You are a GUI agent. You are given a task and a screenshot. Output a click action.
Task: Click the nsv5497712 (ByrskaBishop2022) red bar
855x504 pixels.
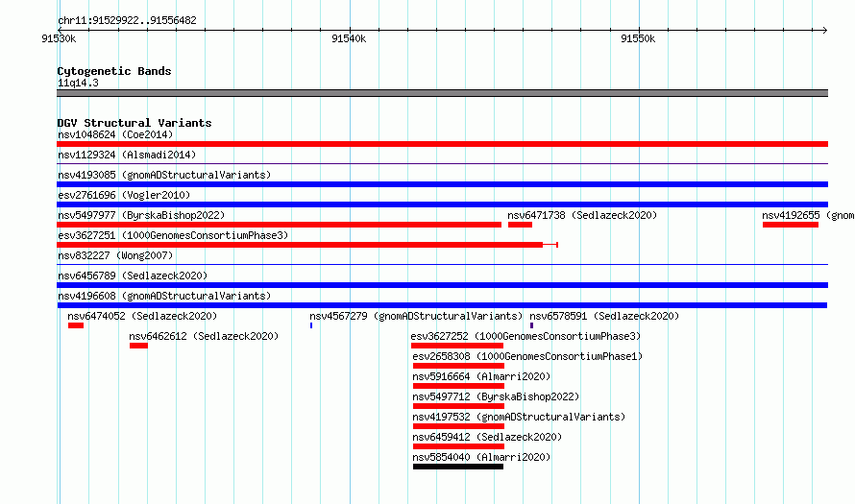click(458, 406)
